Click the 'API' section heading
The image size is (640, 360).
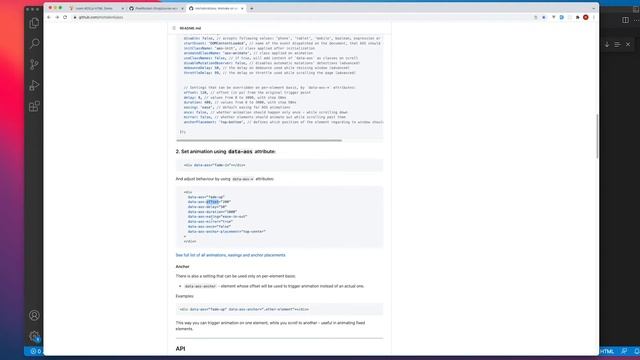tap(180, 349)
